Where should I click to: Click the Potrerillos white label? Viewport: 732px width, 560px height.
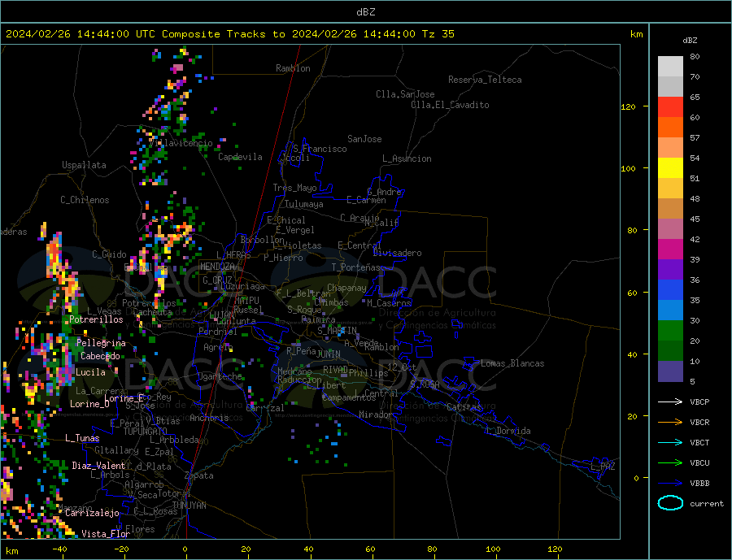pyautogui.click(x=96, y=319)
